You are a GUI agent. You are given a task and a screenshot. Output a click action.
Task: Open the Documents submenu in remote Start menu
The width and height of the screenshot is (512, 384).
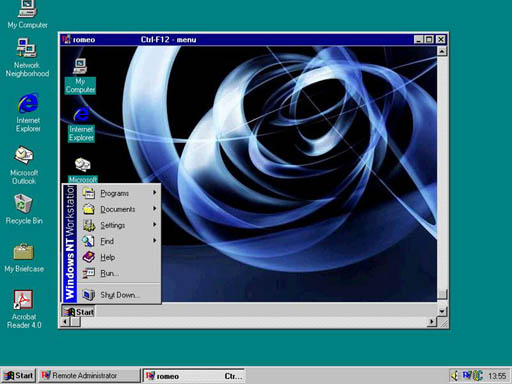pyautogui.click(x=120, y=209)
